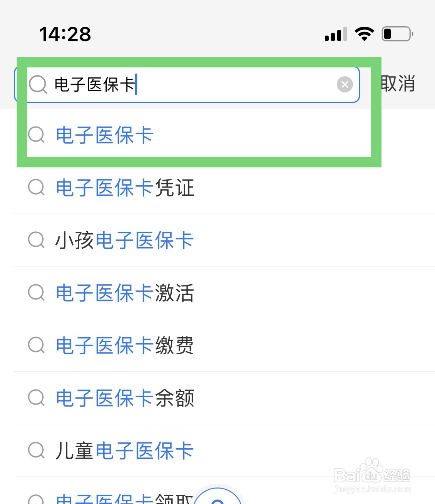Viewport: 435px width, 504px height.
Task: Tap search icon next to 电子医保卡激活
Action: [x=37, y=293]
